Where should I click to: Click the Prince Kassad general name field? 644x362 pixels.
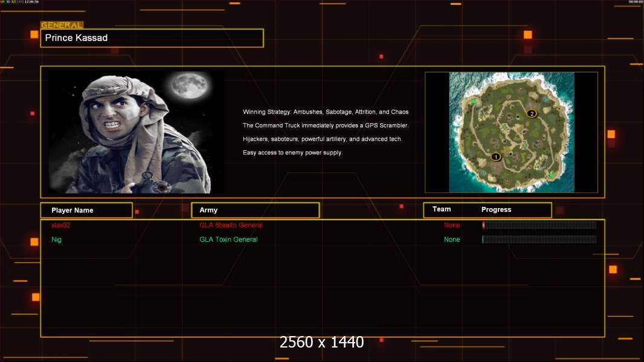(152, 38)
